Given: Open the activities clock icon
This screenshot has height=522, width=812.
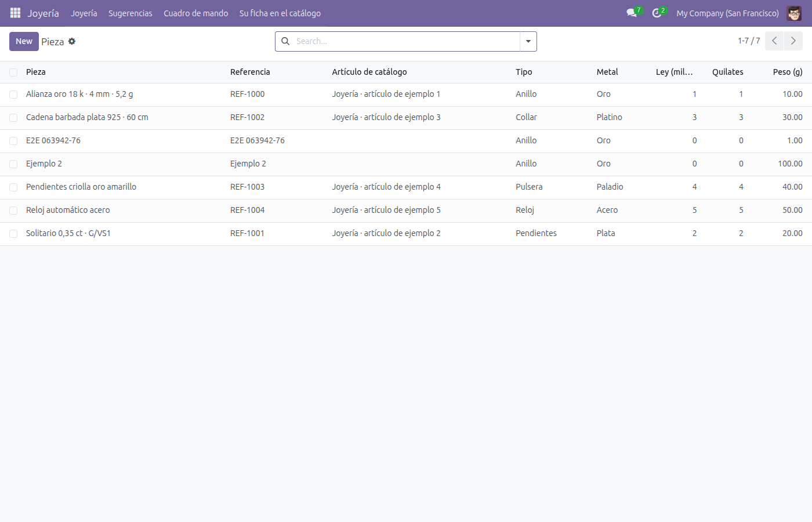Looking at the screenshot, I should click(x=657, y=13).
